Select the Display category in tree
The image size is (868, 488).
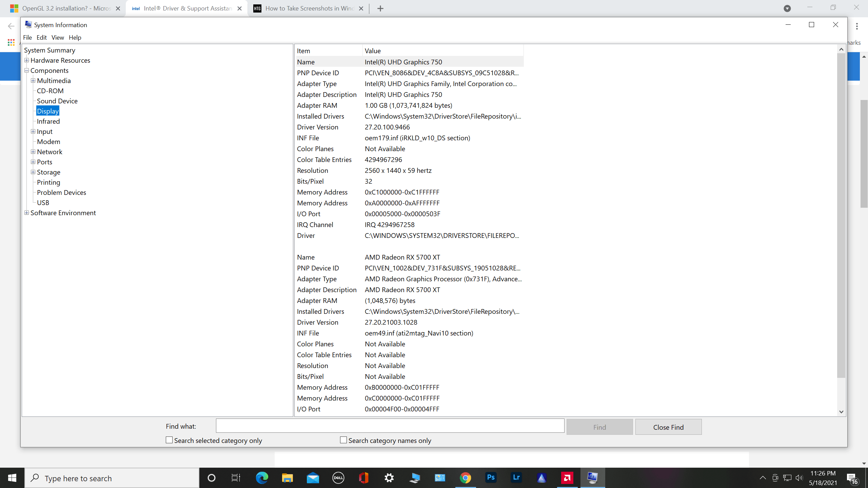(x=48, y=111)
